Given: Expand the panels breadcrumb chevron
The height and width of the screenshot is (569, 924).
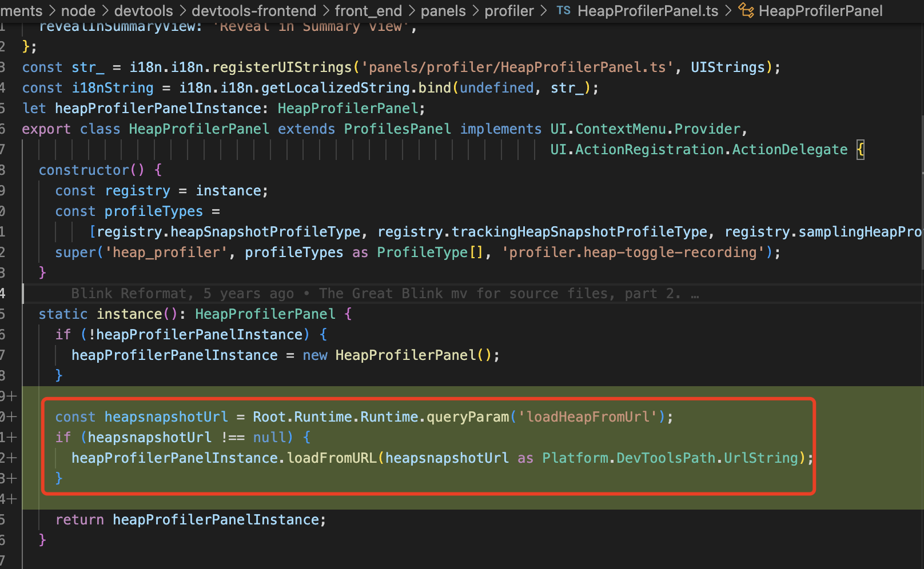Looking at the screenshot, I should point(475,10).
